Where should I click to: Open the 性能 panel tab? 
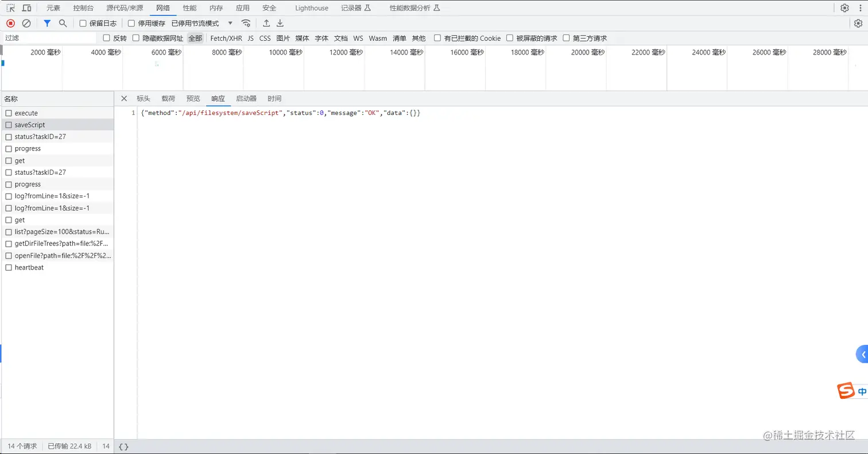pyautogui.click(x=189, y=8)
